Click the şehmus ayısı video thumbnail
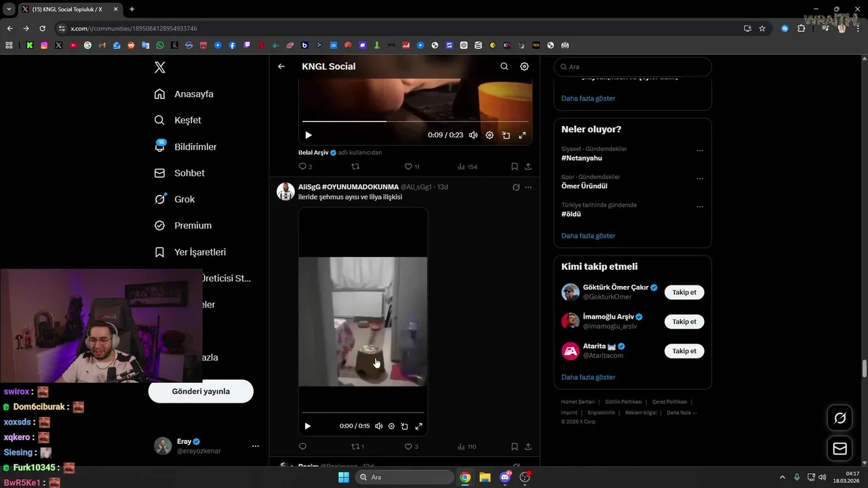The width and height of the screenshot is (868, 488). (363, 321)
